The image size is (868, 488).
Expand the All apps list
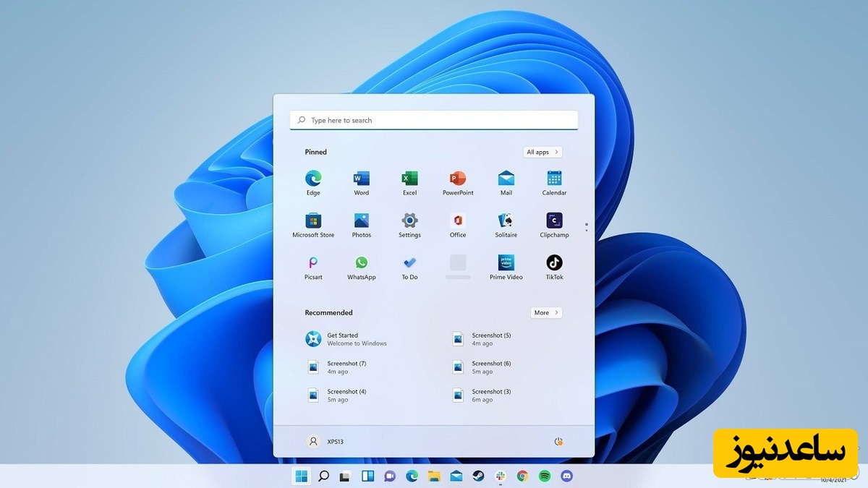(x=542, y=152)
